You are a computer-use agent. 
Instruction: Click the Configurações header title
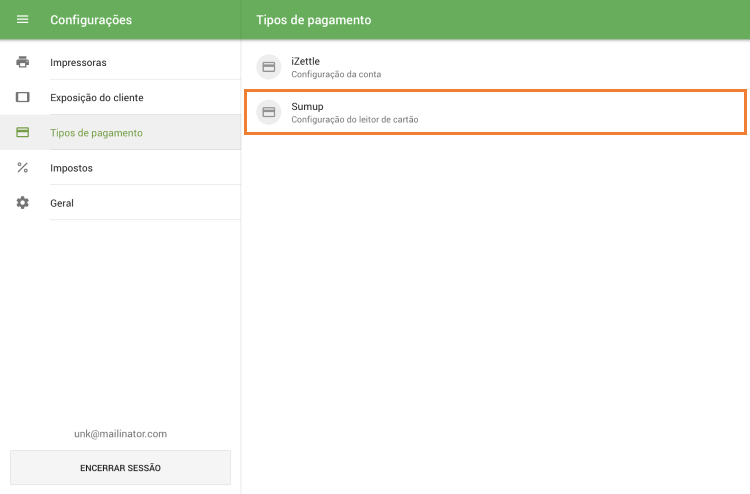(x=91, y=20)
